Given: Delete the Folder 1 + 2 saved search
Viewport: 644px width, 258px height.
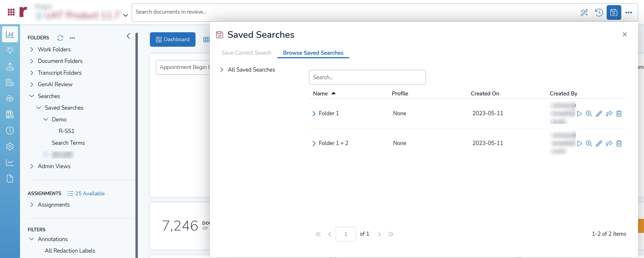Looking at the screenshot, I should click(x=619, y=143).
